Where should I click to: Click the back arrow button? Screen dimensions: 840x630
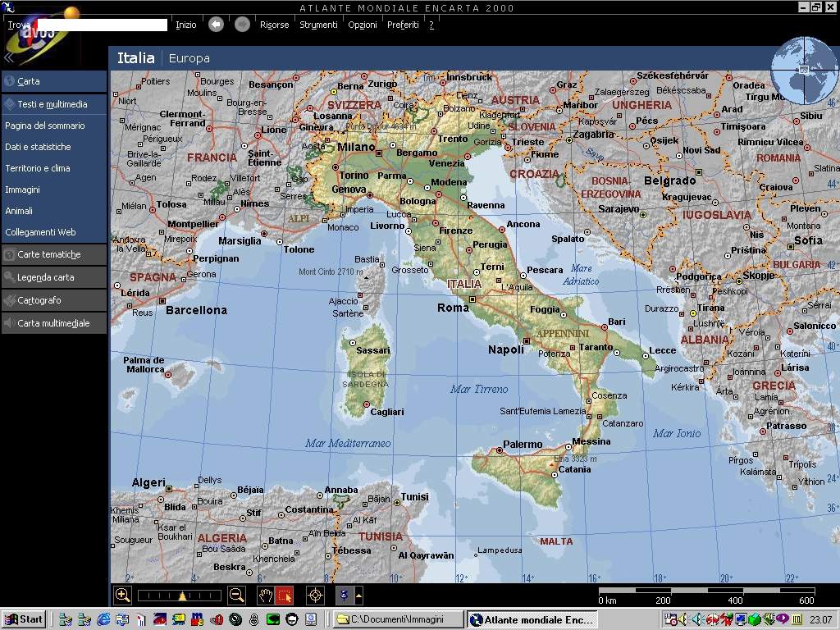click(x=216, y=25)
